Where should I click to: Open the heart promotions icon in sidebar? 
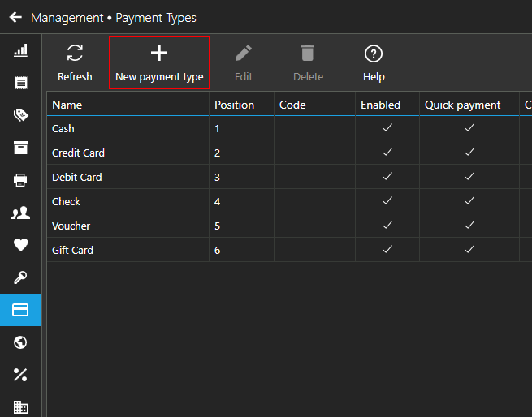point(20,245)
